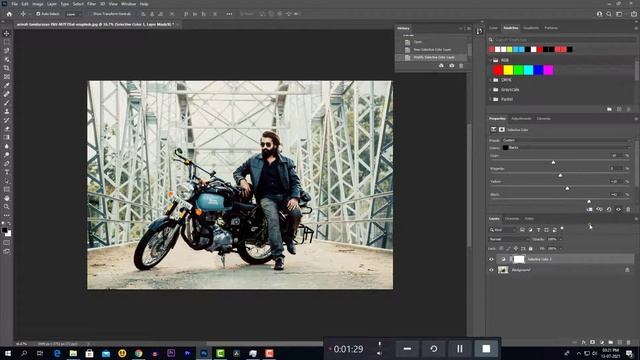Click the Search Swatches field
Screen dimensions: 640x360
[x=562, y=40]
